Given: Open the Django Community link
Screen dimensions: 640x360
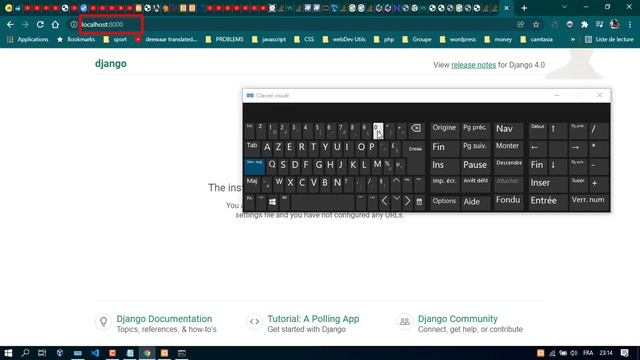Looking at the screenshot, I should coord(458,319).
